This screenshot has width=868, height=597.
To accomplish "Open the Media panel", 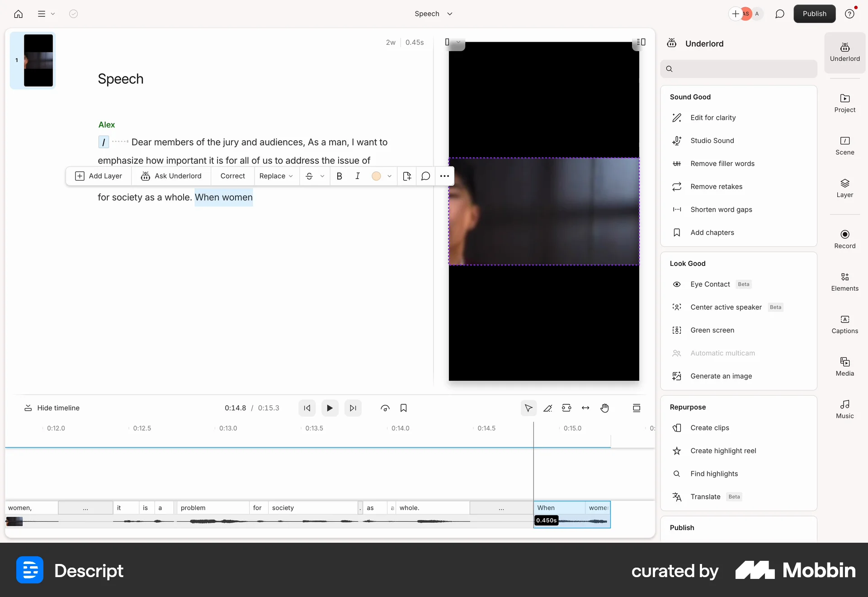I will point(844,366).
